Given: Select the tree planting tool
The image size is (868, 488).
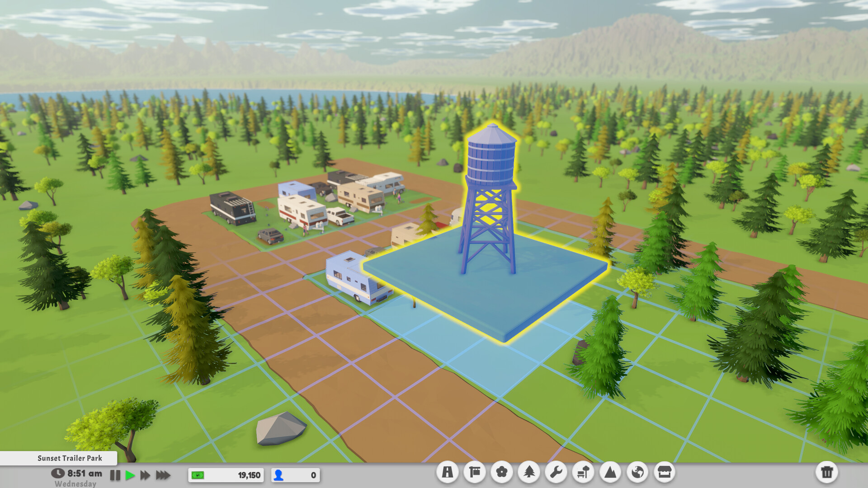Looking at the screenshot, I should [529, 472].
